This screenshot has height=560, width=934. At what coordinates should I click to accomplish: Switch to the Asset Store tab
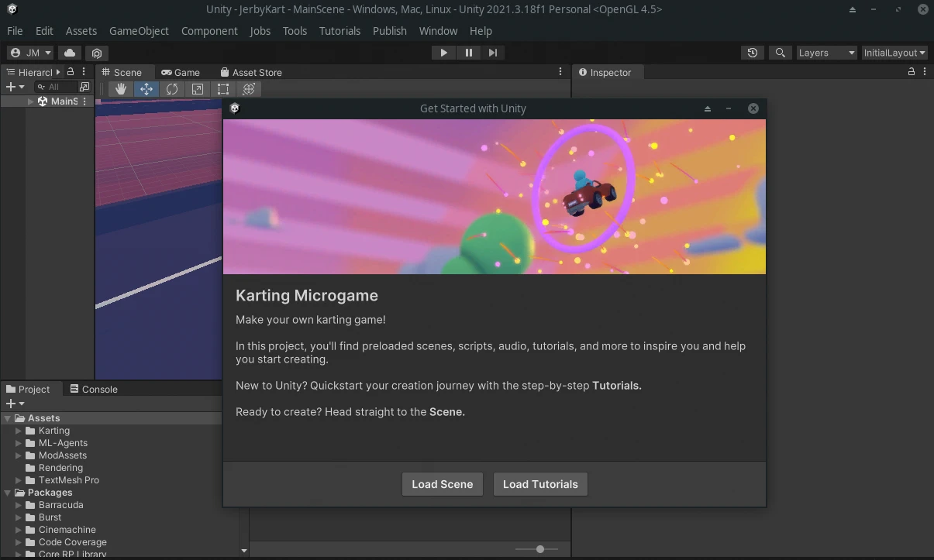(250, 72)
